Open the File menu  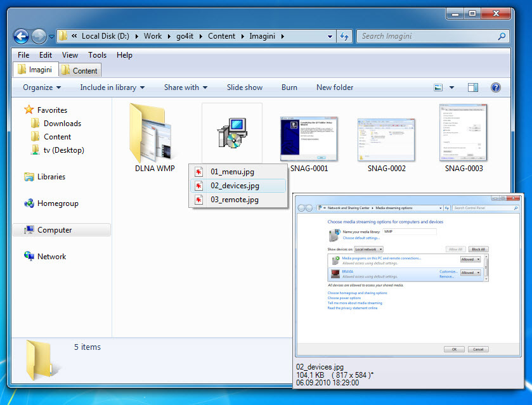pyautogui.click(x=23, y=55)
